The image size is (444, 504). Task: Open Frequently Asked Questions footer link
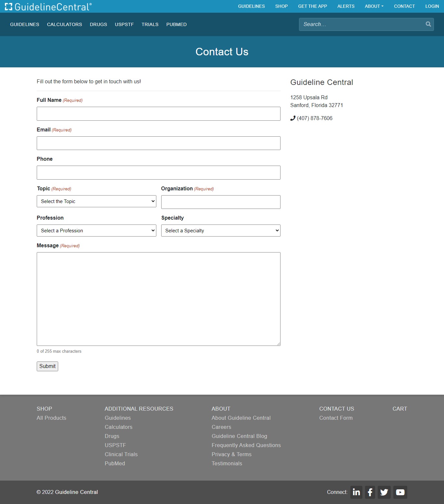pos(246,445)
